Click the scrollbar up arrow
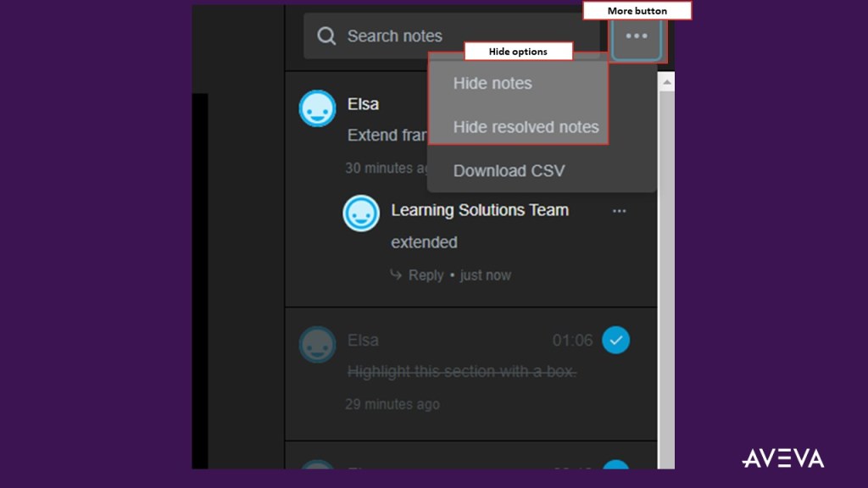Image resolution: width=868 pixels, height=488 pixels. click(x=667, y=82)
